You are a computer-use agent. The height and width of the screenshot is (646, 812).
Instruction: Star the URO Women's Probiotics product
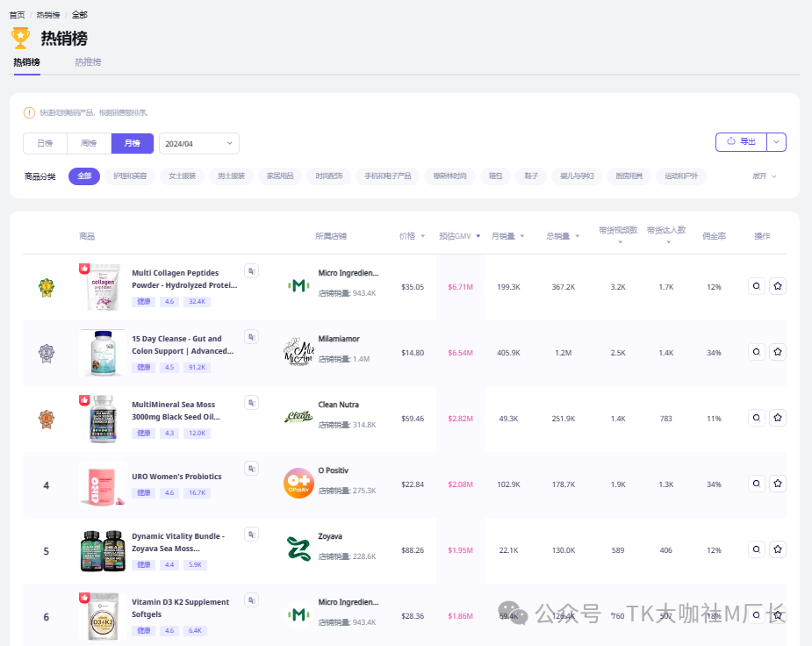coord(777,484)
